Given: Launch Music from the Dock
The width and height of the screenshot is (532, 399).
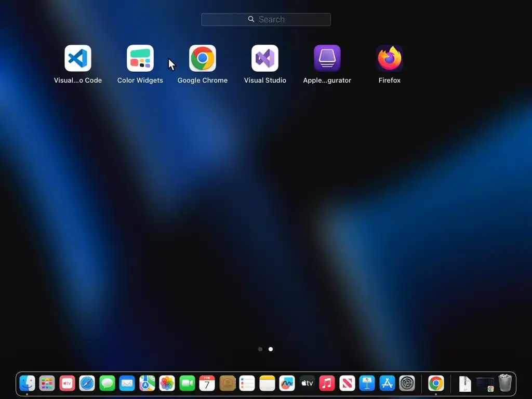Looking at the screenshot, I should pos(327,383).
